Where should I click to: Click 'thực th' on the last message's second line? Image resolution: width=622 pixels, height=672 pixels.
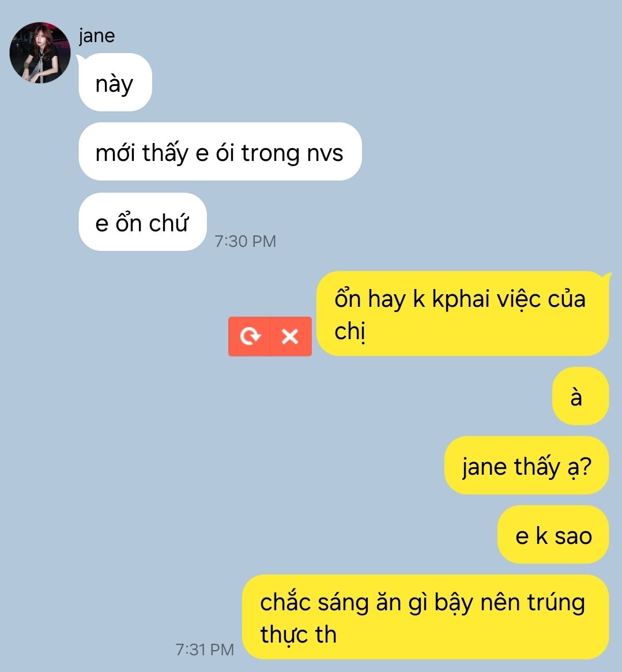298,635
